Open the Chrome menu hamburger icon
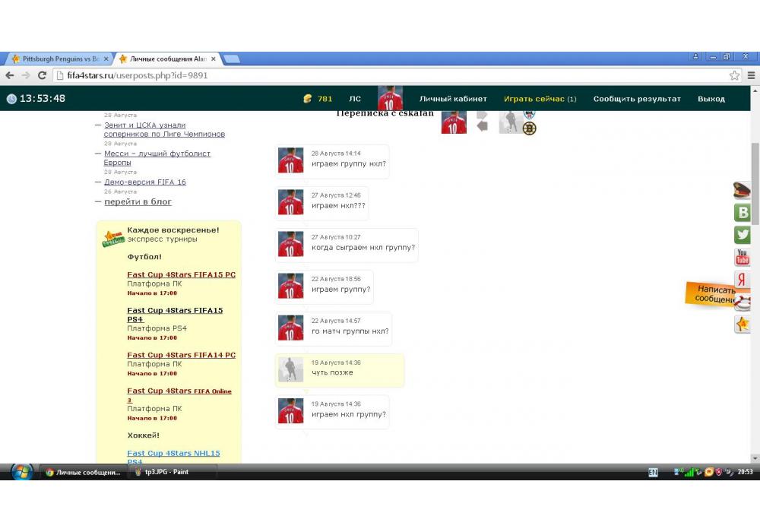760x532 pixels. click(x=751, y=75)
